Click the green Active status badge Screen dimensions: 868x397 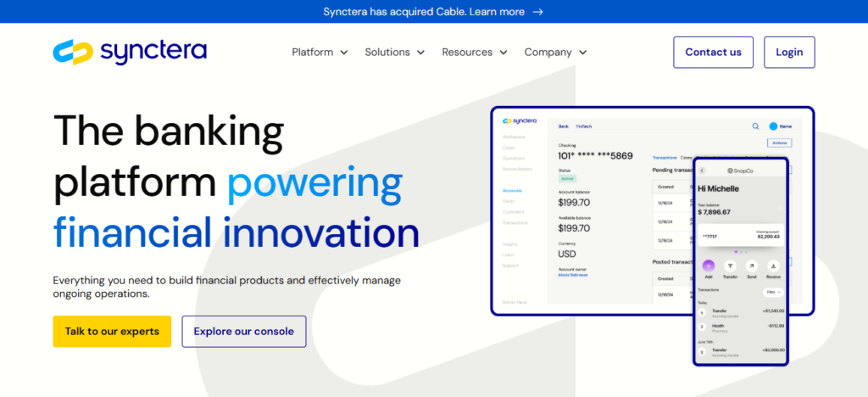(x=567, y=179)
